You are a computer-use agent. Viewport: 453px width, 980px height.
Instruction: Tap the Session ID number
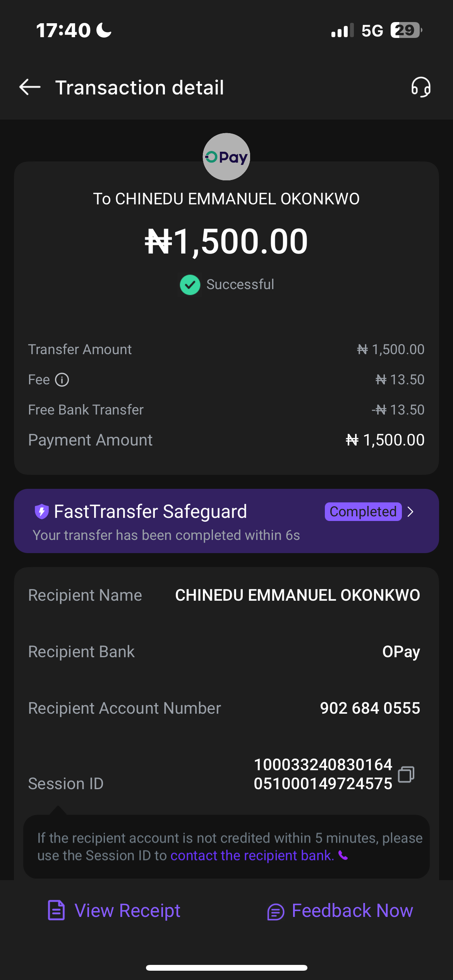click(x=323, y=774)
